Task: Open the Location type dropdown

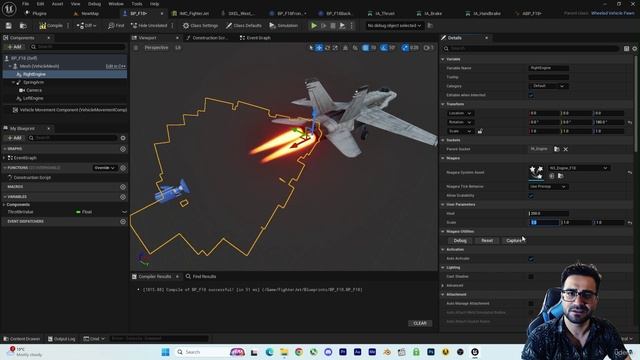Action: click(x=460, y=113)
